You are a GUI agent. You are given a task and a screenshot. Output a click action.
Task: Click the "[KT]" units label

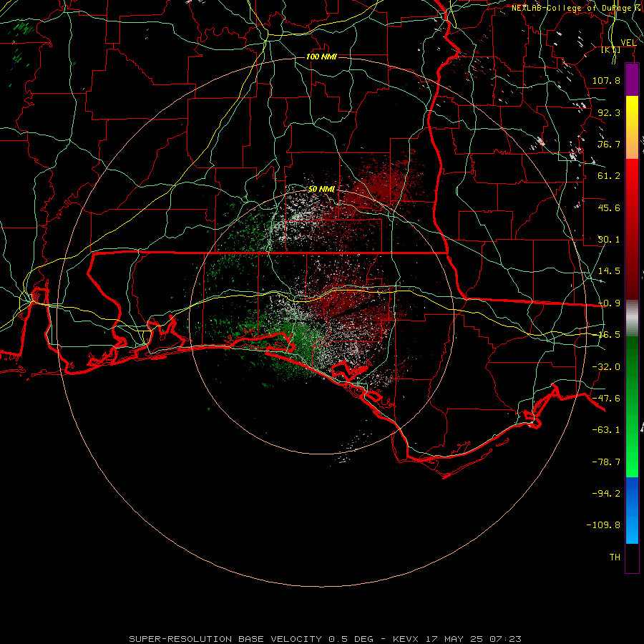coord(611,49)
